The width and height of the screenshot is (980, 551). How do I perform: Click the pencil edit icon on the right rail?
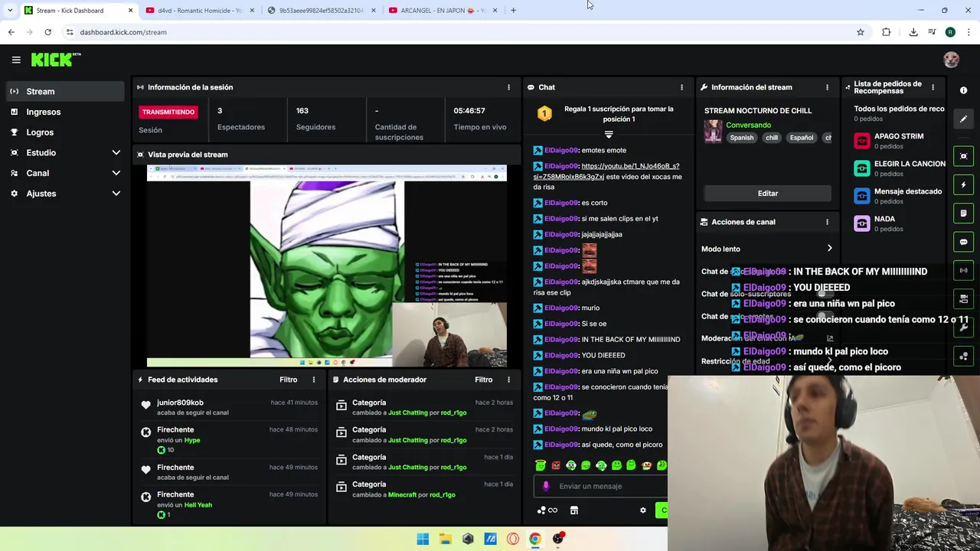963,119
